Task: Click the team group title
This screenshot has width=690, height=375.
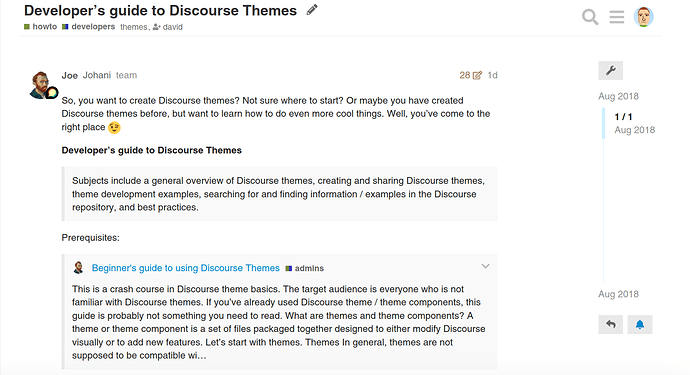Action: coord(126,75)
